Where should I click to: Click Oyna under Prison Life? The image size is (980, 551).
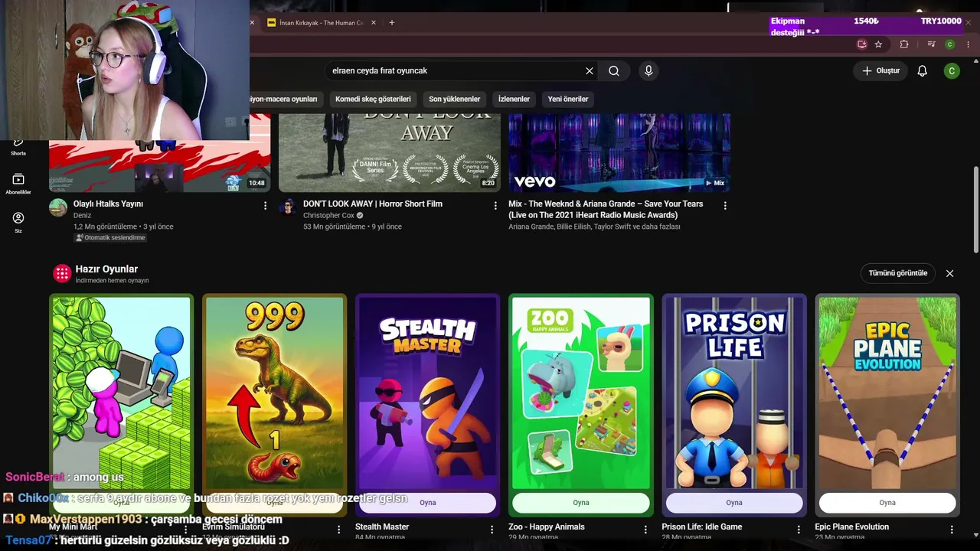pyautogui.click(x=734, y=503)
